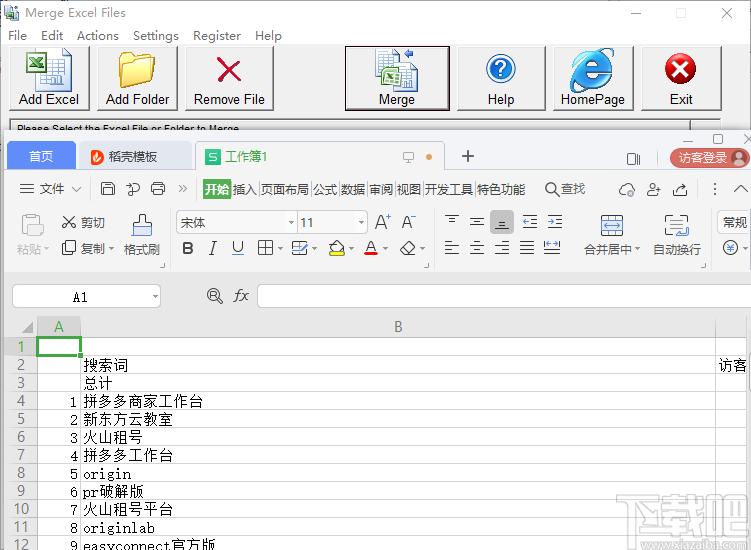Open the border style dropdown arrow
751x550 pixels.
pyautogui.click(x=280, y=249)
